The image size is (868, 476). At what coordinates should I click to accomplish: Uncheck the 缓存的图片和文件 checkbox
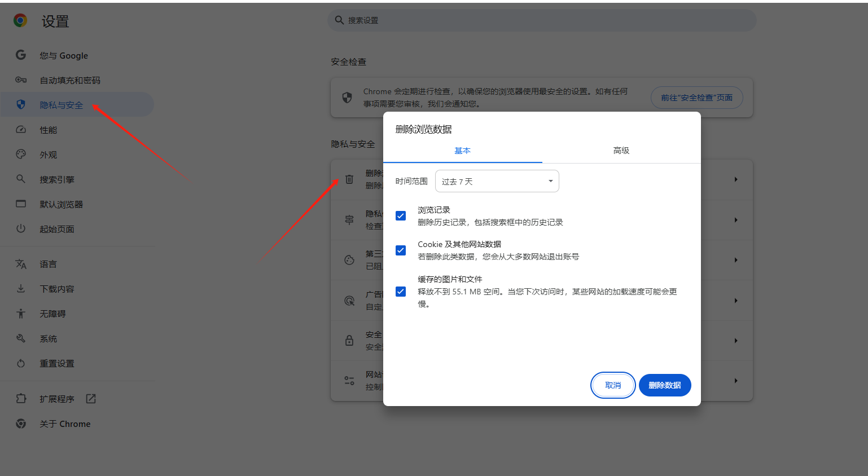[x=401, y=292]
